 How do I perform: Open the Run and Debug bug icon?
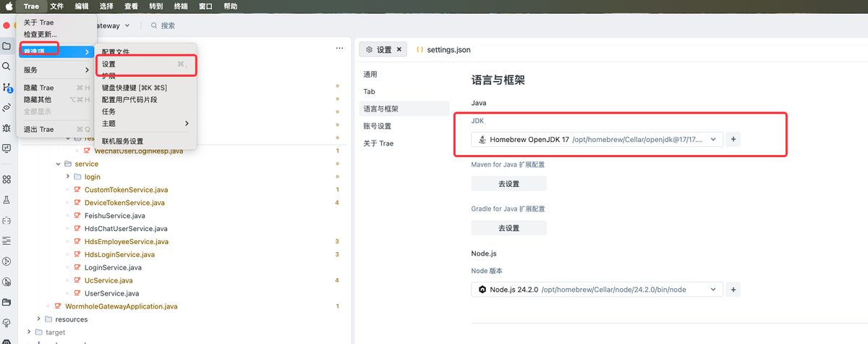coord(7,127)
